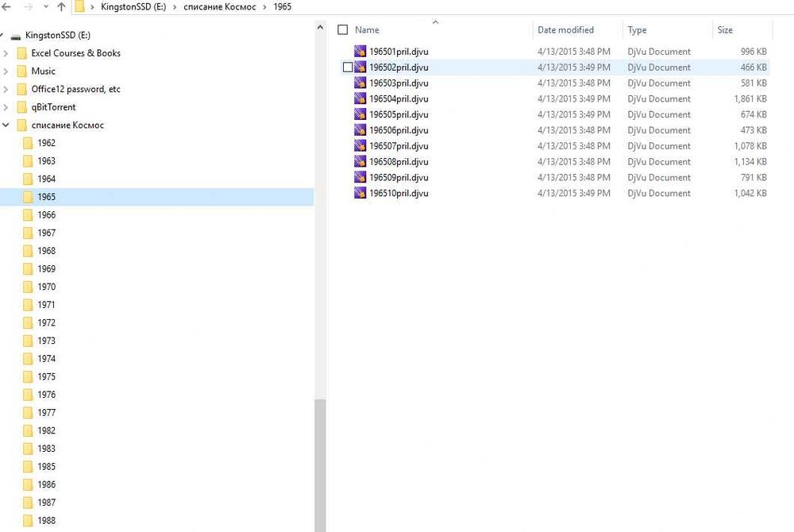
Task: Click the DjVu icon of 196508pril.djvu
Action: [360, 161]
